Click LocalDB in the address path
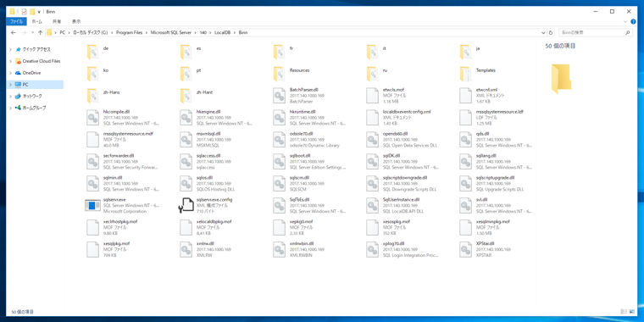Screen dimensions: 644x322 click(x=223, y=32)
